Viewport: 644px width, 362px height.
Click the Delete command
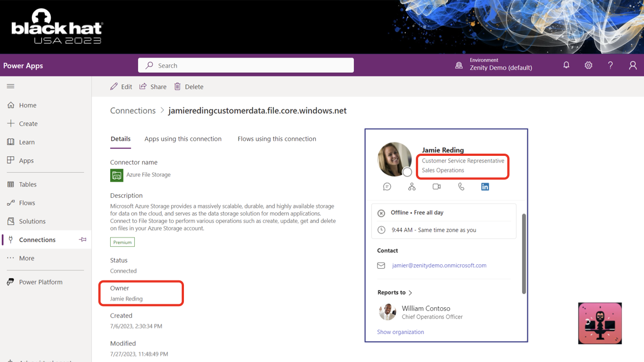point(188,87)
